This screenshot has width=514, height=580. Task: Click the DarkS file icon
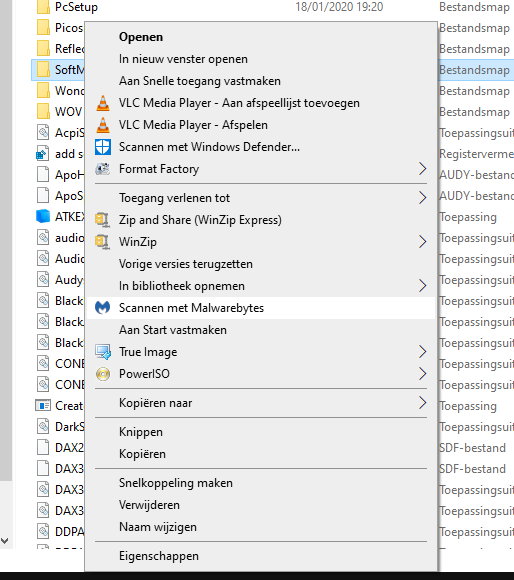[43, 426]
